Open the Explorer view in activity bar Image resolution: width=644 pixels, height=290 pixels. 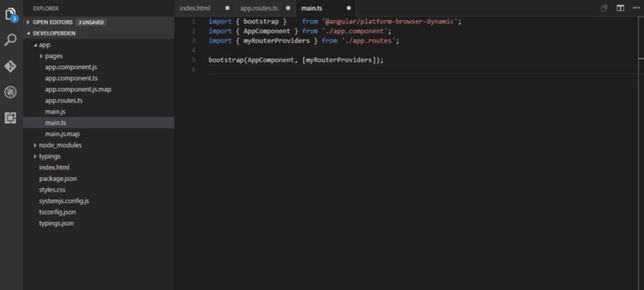click(x=11, y=14)
